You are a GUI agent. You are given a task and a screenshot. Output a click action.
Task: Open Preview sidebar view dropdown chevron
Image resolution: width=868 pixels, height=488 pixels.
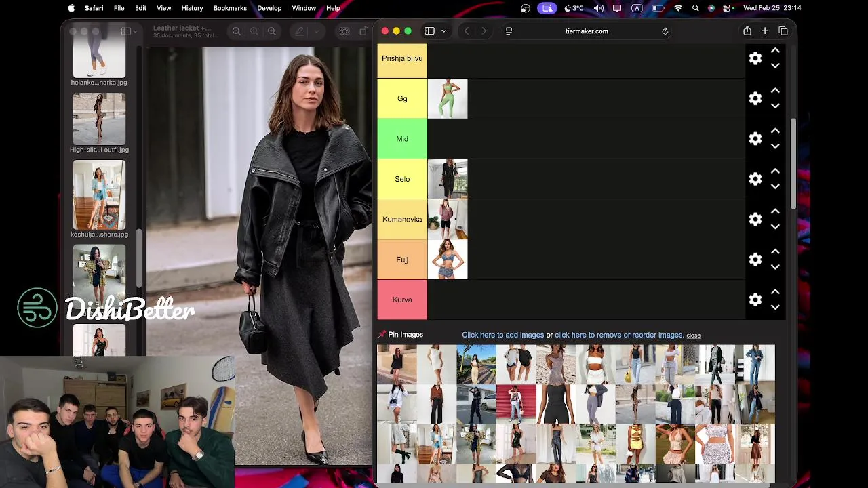click(135, 31)
